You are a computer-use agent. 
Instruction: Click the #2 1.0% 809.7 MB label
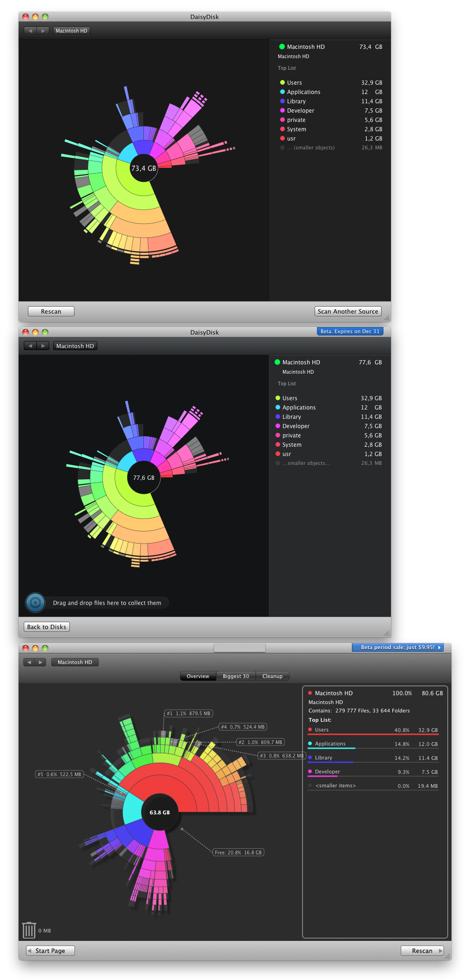(261, 742)
